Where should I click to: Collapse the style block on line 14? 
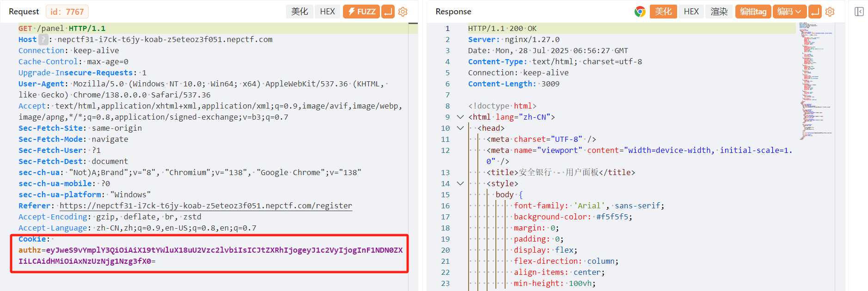tap(460, 184)
